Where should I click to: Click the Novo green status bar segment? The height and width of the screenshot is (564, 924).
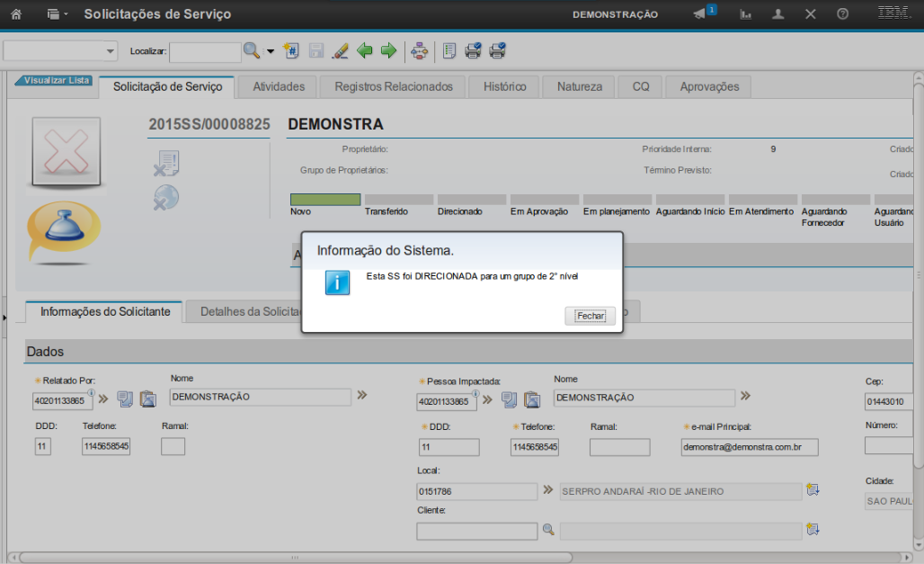(324, 200)
